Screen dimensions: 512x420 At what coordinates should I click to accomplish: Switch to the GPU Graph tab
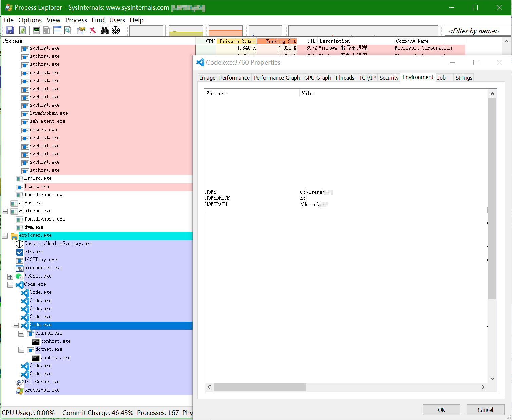317,78
